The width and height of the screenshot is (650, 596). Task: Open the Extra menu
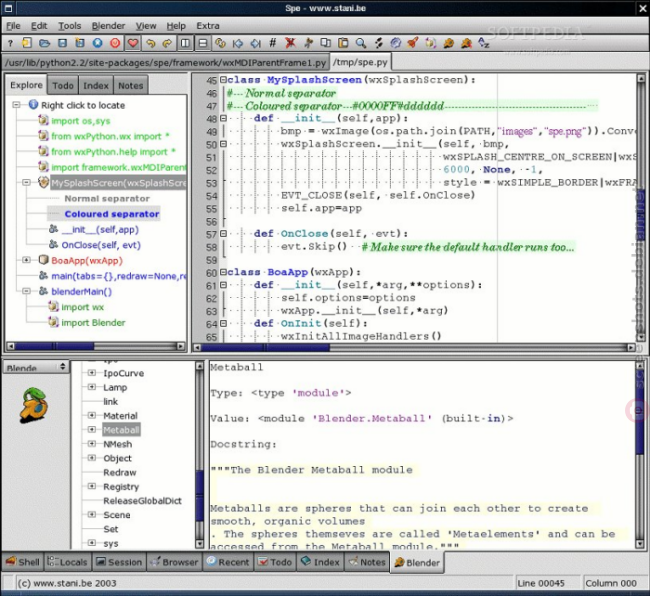click(x=208, y=26)
